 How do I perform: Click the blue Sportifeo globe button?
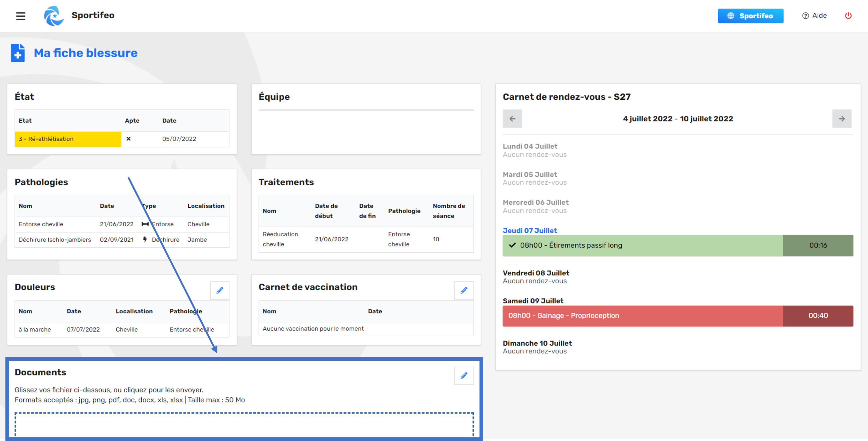coord(750,16)
